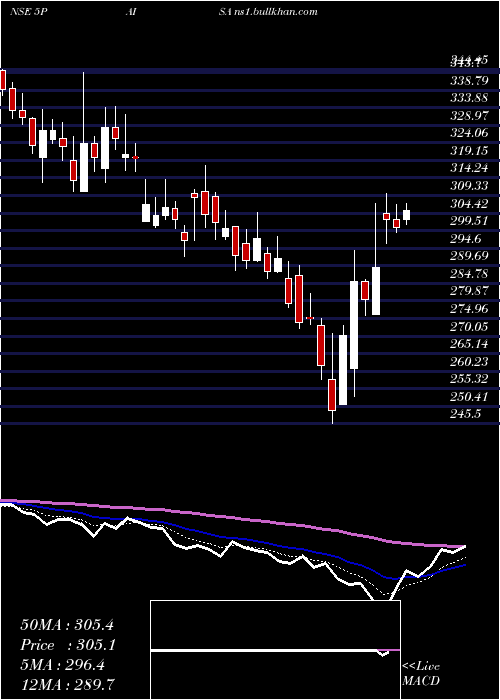The height and width of the screenshot is (700, 500).
Task: Select the 294.6 price label
Action: click(x=466, y=238)
